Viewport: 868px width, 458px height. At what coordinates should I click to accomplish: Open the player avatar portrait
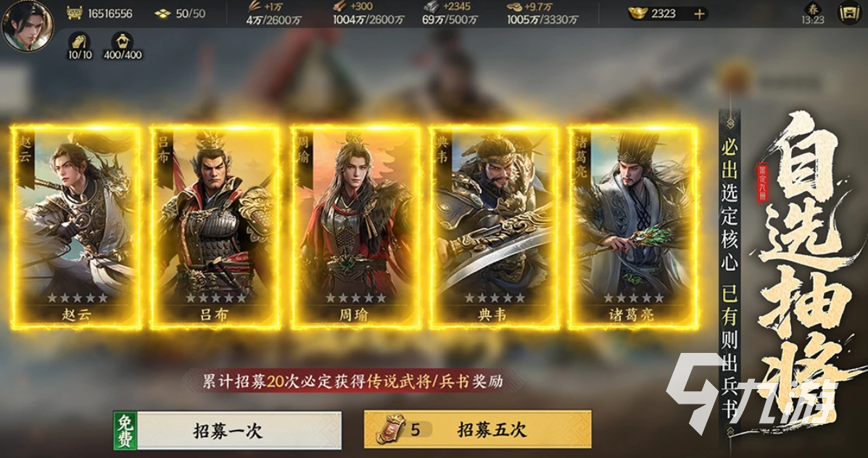coord(28,26)
